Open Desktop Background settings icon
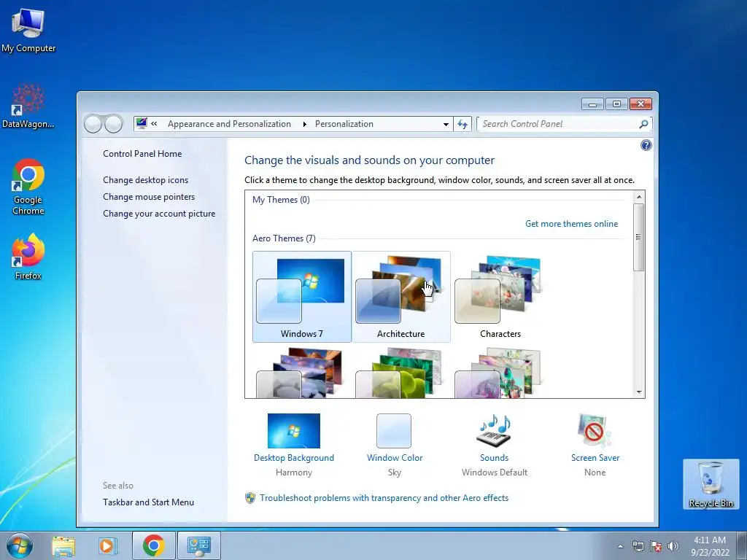Image resolution: width=747 pixels, height=560 pixels. coord(294,431)
